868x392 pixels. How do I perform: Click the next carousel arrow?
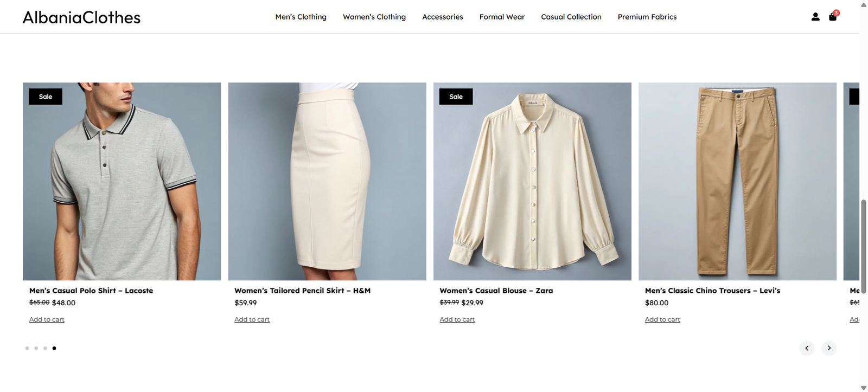pos(829,348)
